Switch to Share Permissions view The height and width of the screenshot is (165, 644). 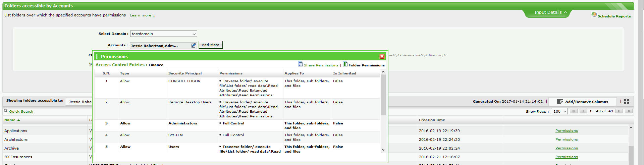321,65
